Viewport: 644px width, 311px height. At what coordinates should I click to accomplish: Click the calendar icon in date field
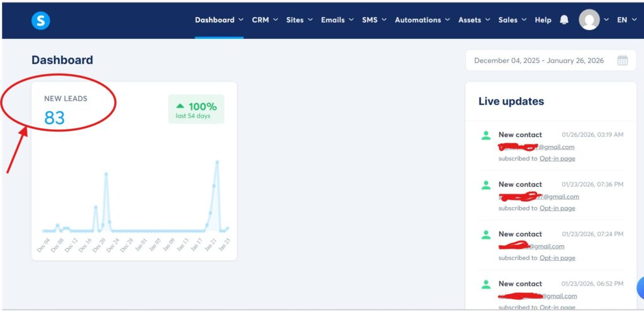(x=623, y=60)
